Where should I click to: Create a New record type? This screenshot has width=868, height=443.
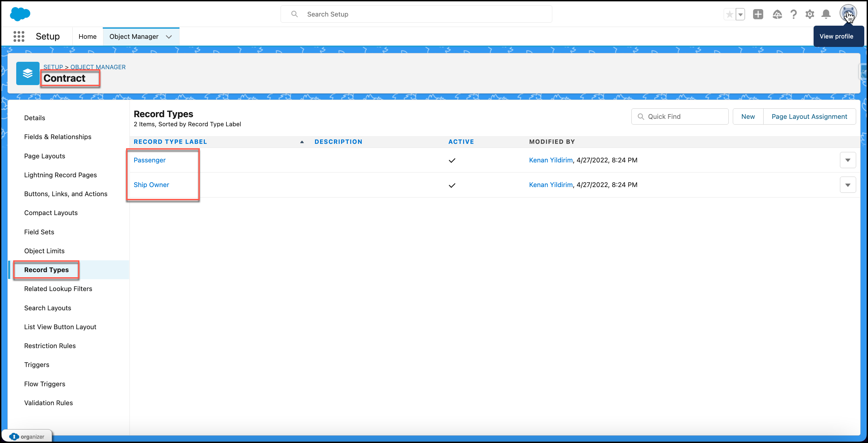tap(748, 116)
